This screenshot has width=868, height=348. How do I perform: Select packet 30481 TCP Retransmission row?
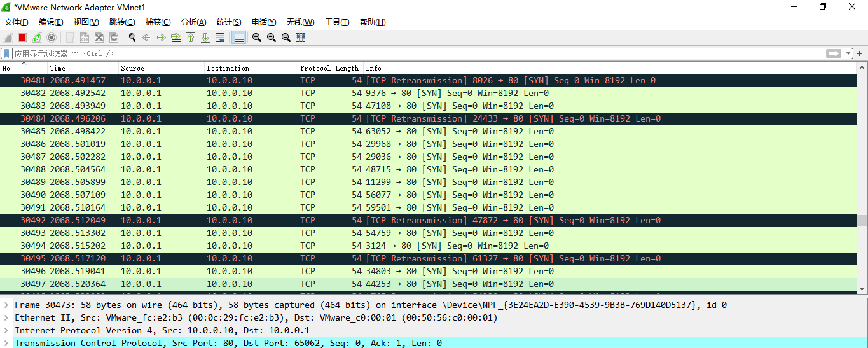pos(429,81)
